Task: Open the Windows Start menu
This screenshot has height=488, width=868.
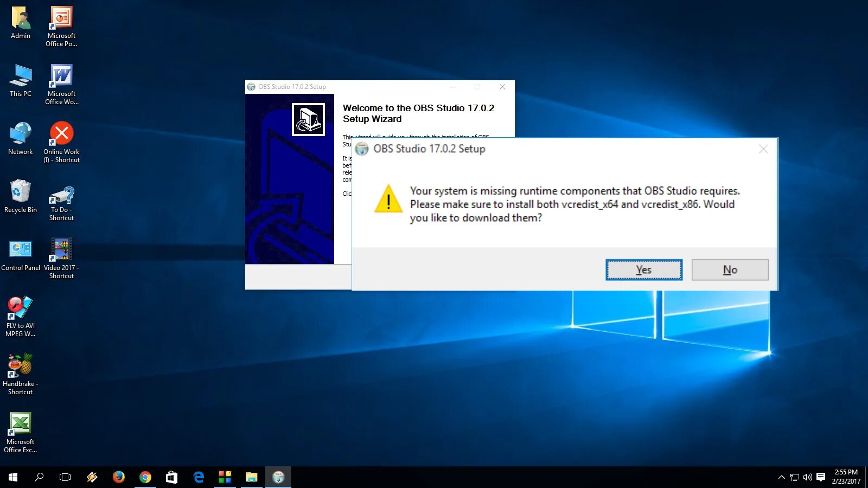Action: [x=13, y=477]
